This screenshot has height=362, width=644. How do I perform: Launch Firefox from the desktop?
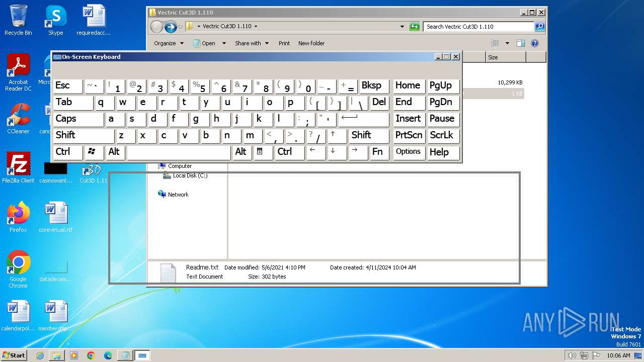[x=18, y=217]
